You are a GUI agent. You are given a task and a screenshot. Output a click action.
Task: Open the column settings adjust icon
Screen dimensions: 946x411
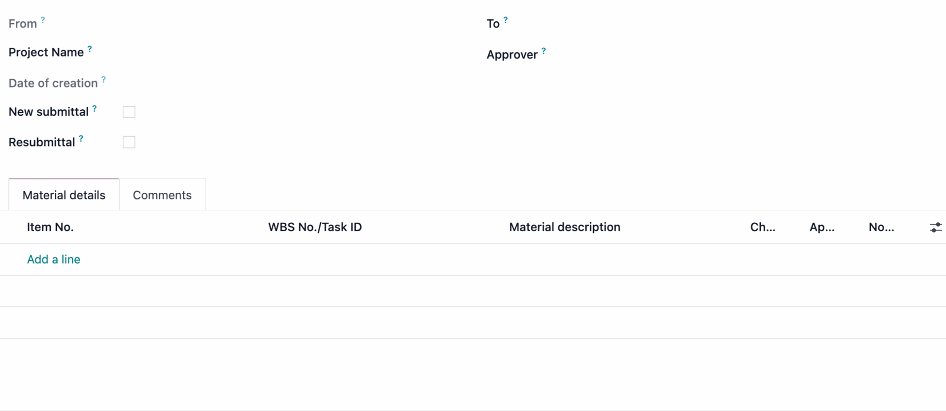click(935, 228)
